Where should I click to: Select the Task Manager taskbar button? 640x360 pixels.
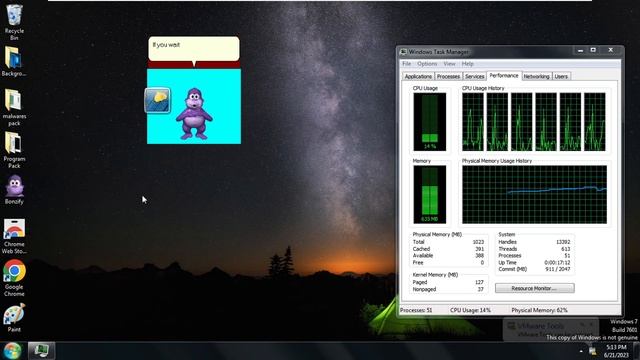(x=41, y=351)
